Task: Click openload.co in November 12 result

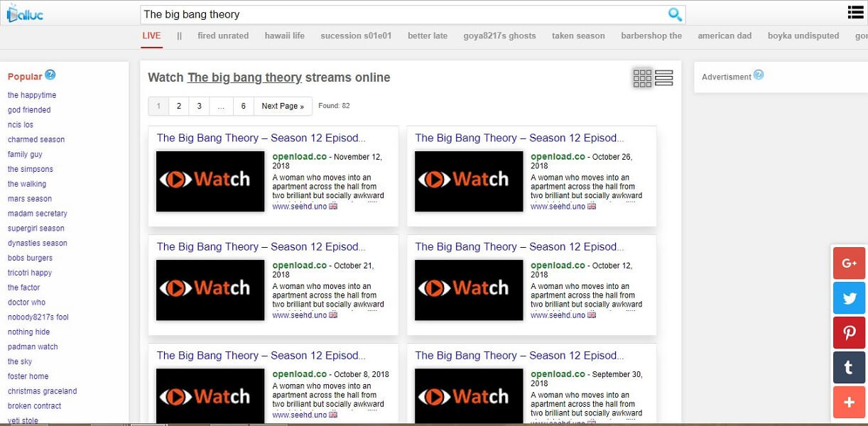Action: point(300,156)
